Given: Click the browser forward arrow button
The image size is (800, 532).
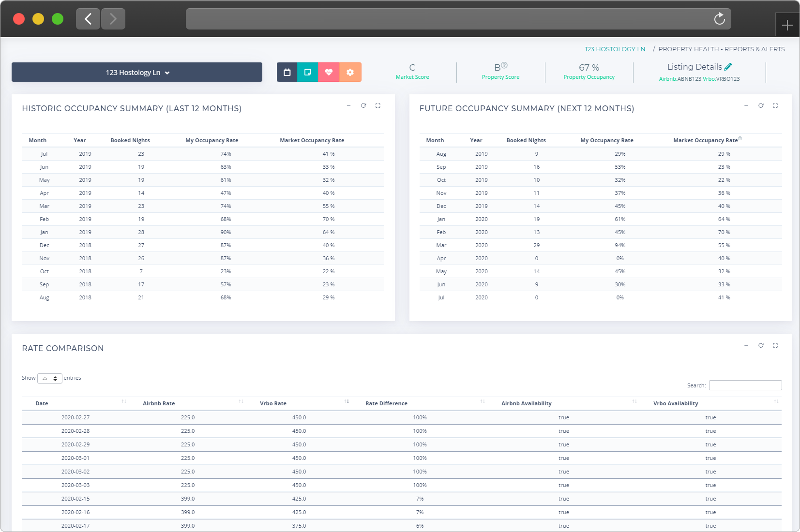Looking at the screenshot, I should pyautogui.click(x=113, y=19).
